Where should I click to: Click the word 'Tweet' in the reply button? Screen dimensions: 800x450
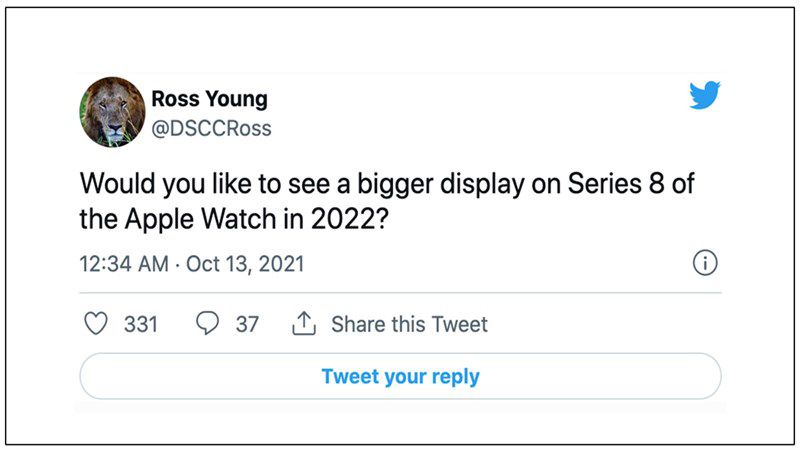point(347,377)
